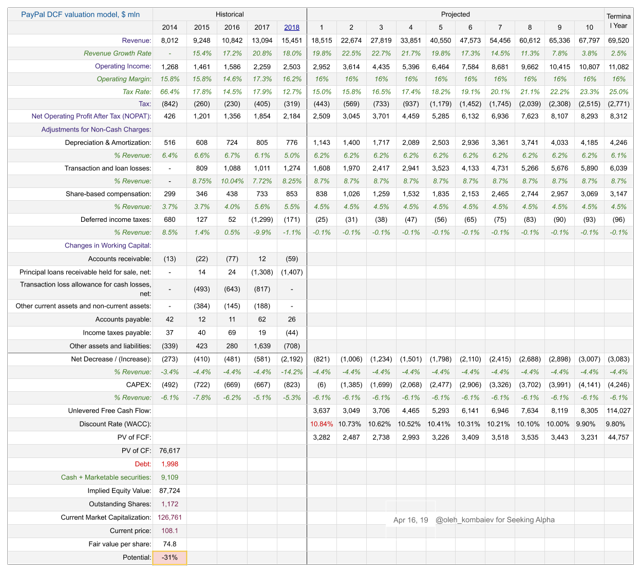Click the 2018 Revenue value 15,451
Viewport: 640px width, 573px height.
(x=291, y=40)
